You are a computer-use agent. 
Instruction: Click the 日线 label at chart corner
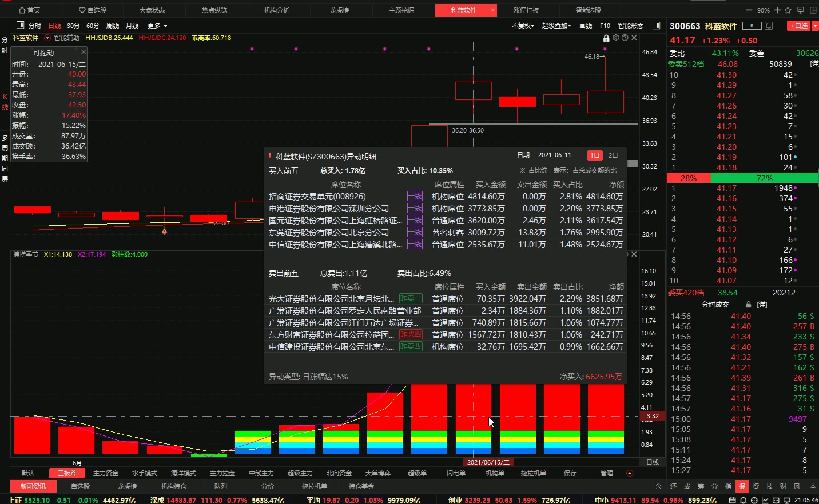(653, 462)
